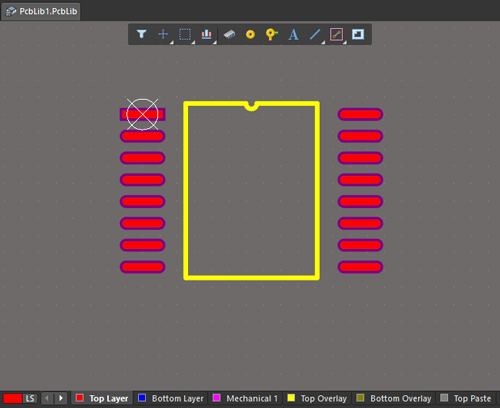The image size is (500, 408).
Task: Select the place component footprint icon
Action: point(229,34)
